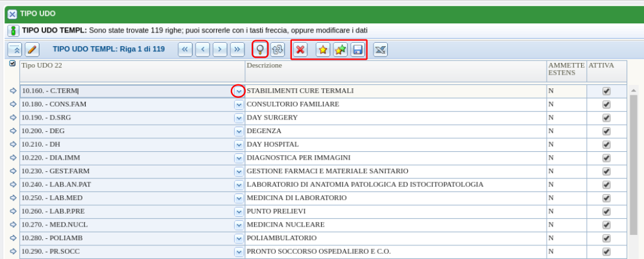
Task: Select row arrow for 10.210 DH
Action: (13, 144)
